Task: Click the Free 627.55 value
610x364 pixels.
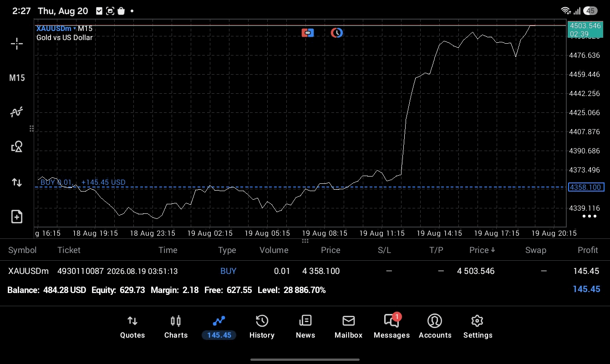Action: click(239, 290)
